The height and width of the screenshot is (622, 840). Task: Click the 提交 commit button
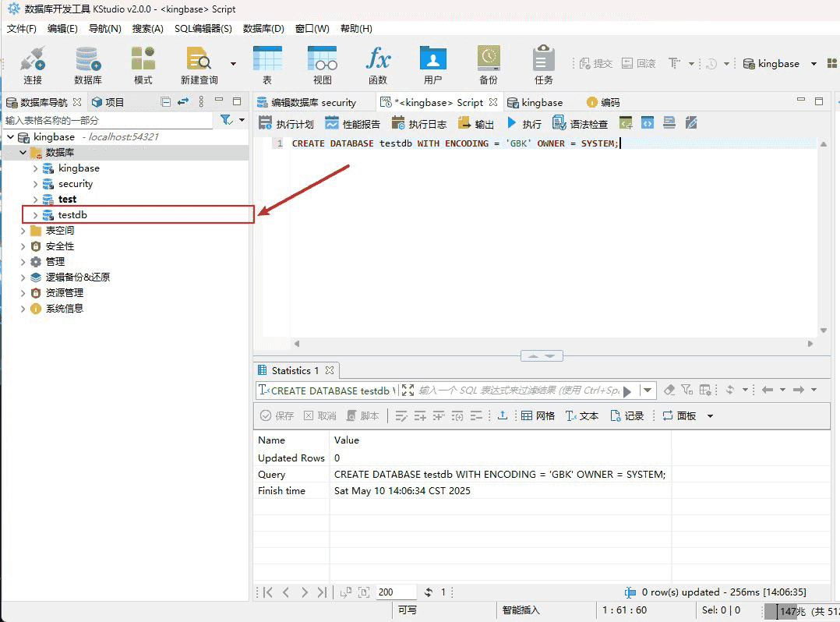(x=595, y=64)
